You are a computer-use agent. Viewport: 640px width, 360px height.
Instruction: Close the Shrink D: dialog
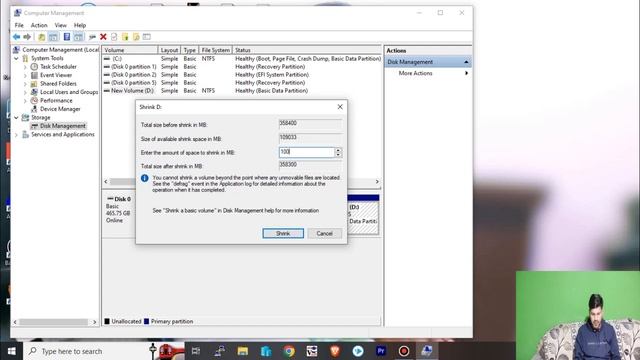(340, 107)
